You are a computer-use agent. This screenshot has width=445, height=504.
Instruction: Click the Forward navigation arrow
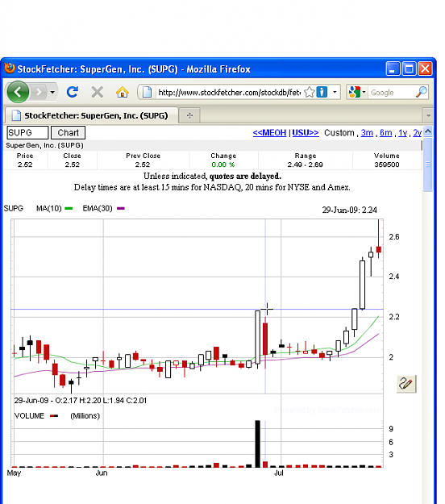(x=39, y=92)
